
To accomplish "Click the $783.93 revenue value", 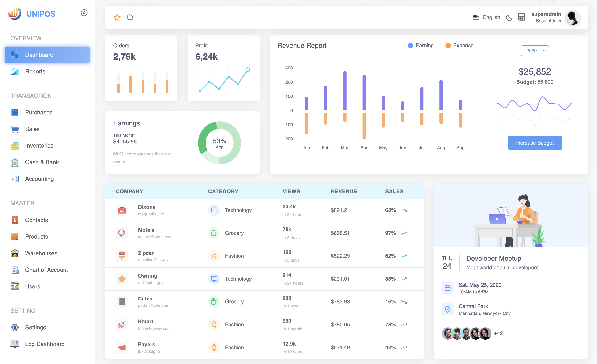I will point(340,301).
